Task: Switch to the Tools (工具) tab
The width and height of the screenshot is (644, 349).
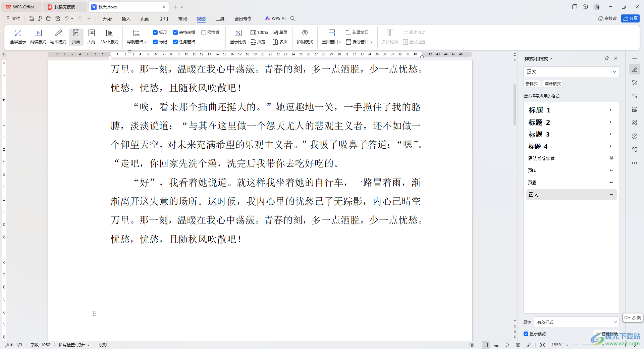Action: (220, 19)
